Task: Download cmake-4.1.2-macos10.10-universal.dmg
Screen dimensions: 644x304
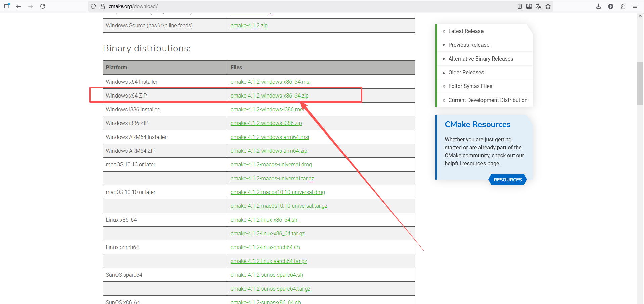Action: (278, 192)
